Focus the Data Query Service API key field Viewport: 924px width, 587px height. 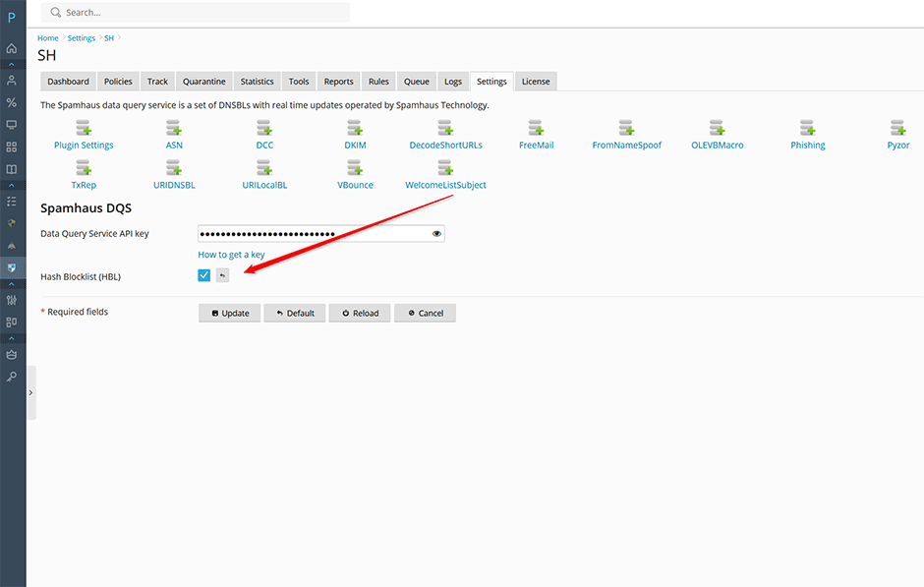321,233
